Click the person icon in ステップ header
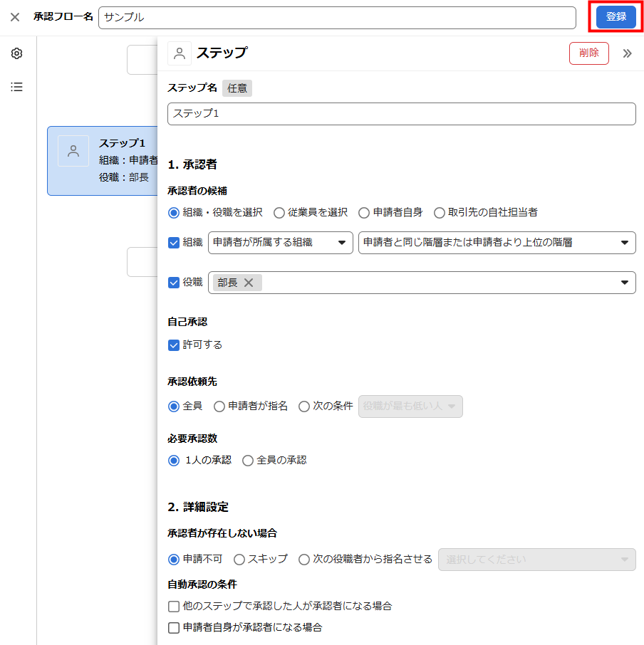Viewport: 644px width, 645px height. click(x=180, y=53)
